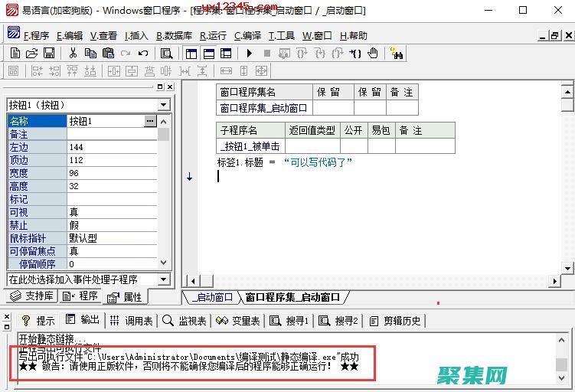Open the 编译 (Compile) menu

point(247,35)
